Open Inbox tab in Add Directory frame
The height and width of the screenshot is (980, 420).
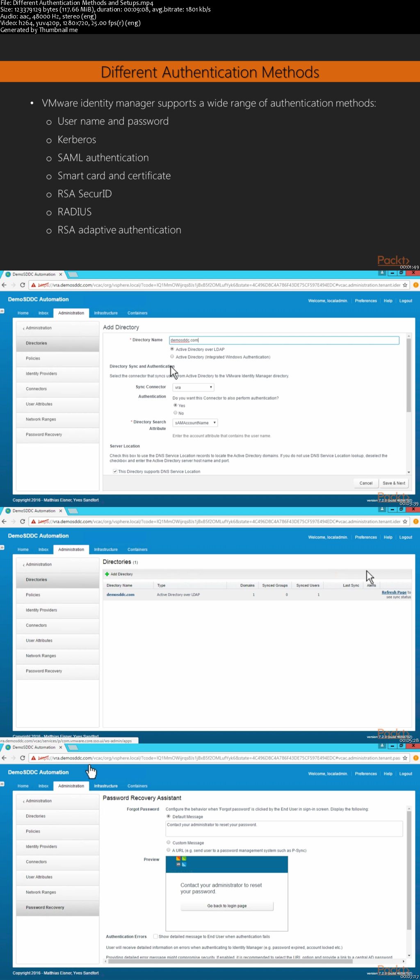coord(43,313)
